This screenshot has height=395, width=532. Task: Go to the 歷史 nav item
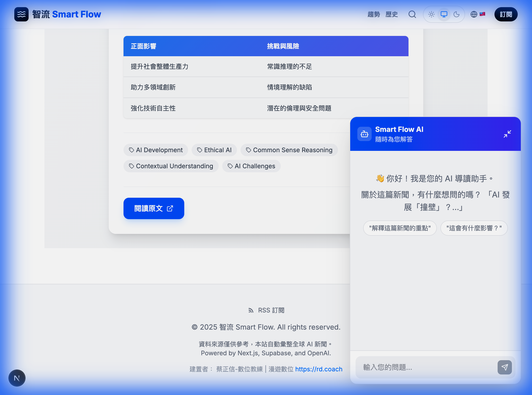392,14
